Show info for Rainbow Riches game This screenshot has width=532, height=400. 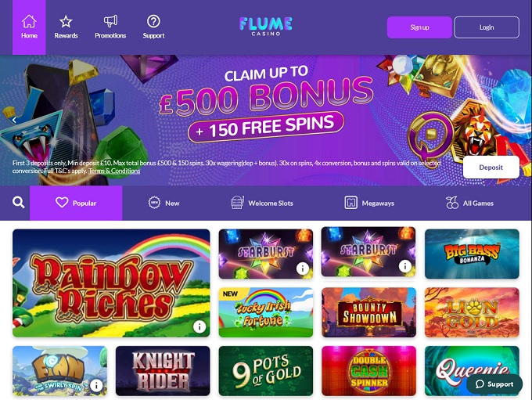(x=199, y=326)
